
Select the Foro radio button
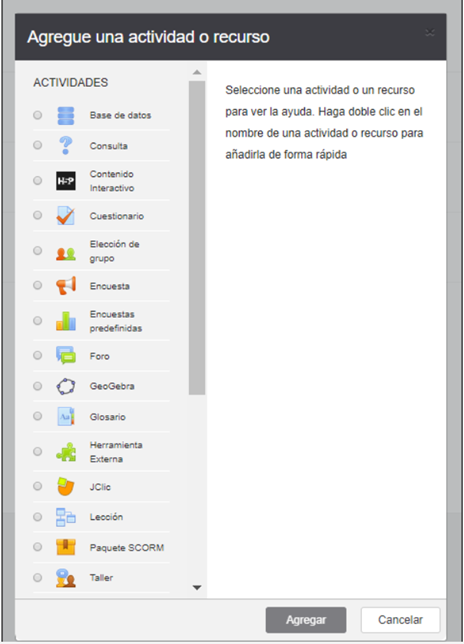coord(37,355)
